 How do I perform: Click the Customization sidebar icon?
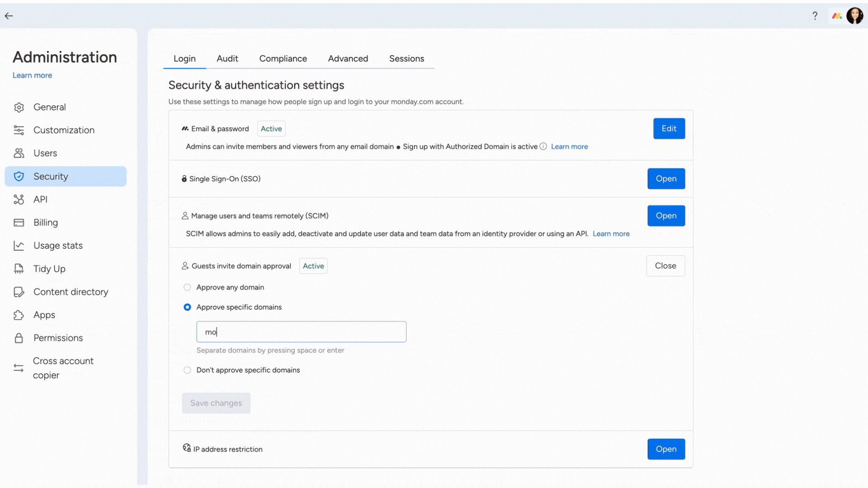coord(19,130)
